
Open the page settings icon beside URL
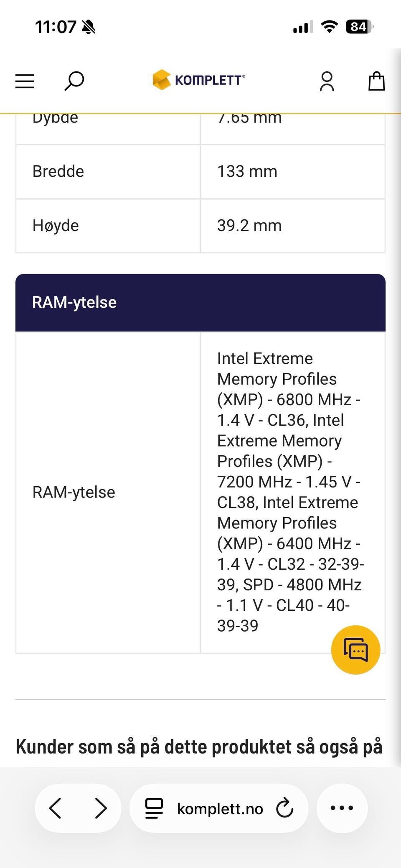coord(154,808)
